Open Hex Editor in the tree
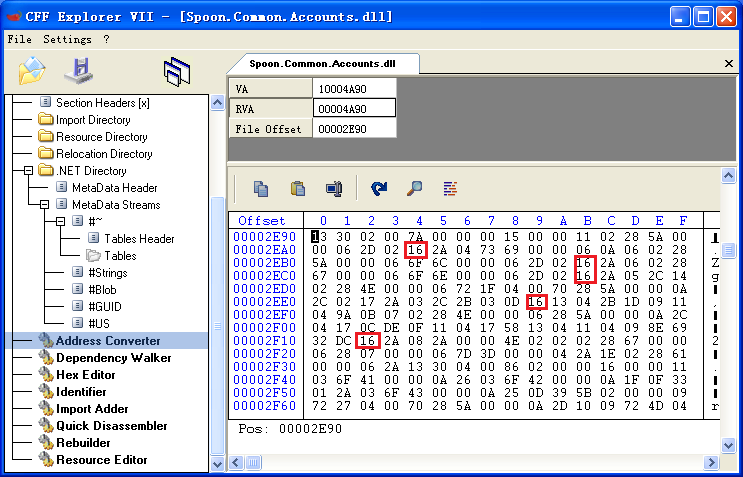 tap(85, 374)
